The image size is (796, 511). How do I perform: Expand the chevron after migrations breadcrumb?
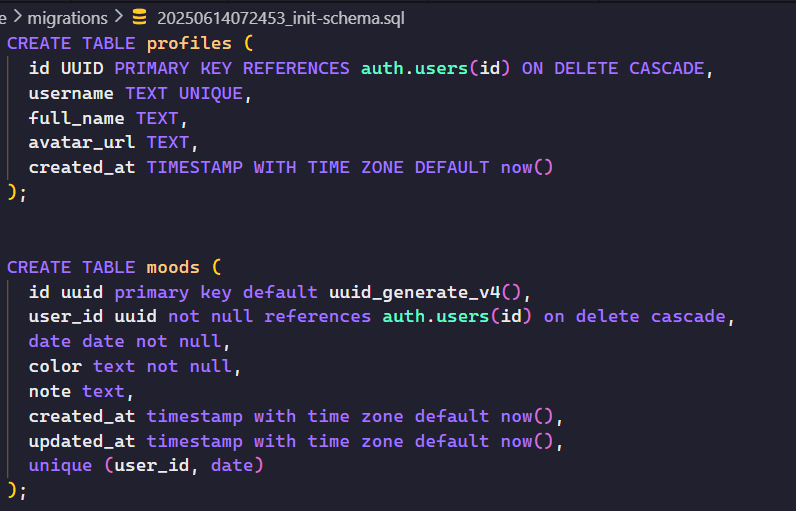point(119,17)
